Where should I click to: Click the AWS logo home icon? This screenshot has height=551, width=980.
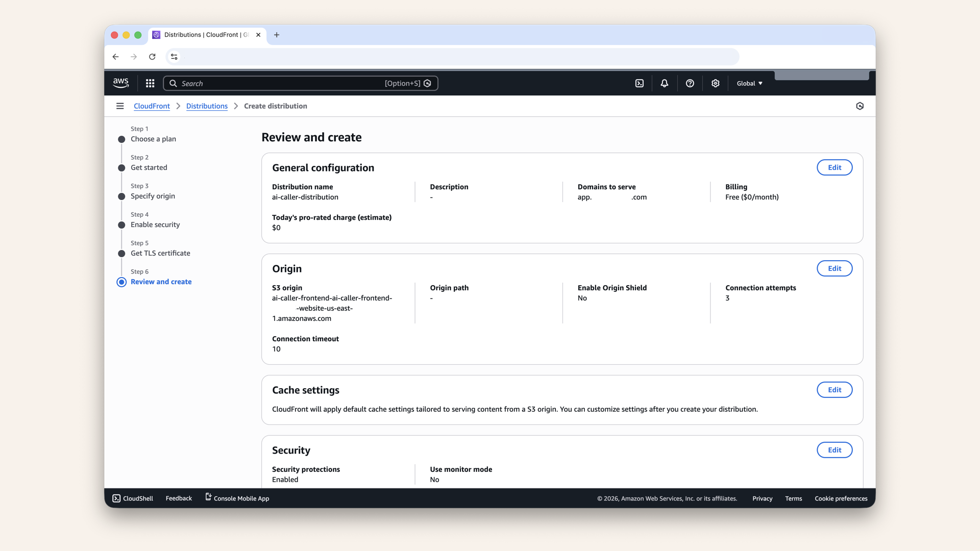point(121,83)
